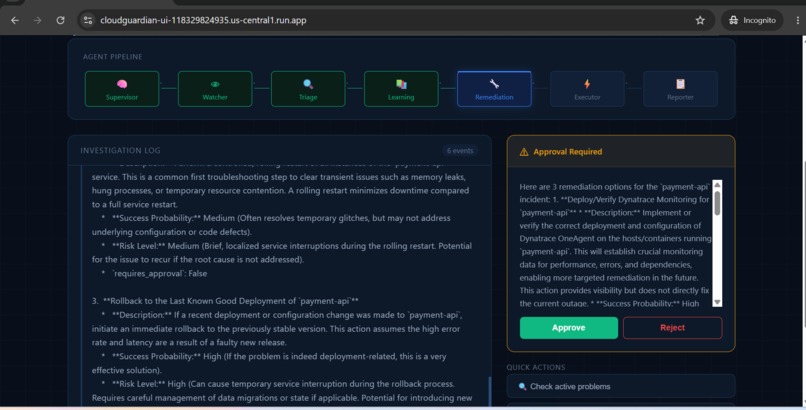The height and width of the screenshot is (410, 806).
Task: Click the Watcher eye icon
Action: pyautogui.click(x=215, y=84)
